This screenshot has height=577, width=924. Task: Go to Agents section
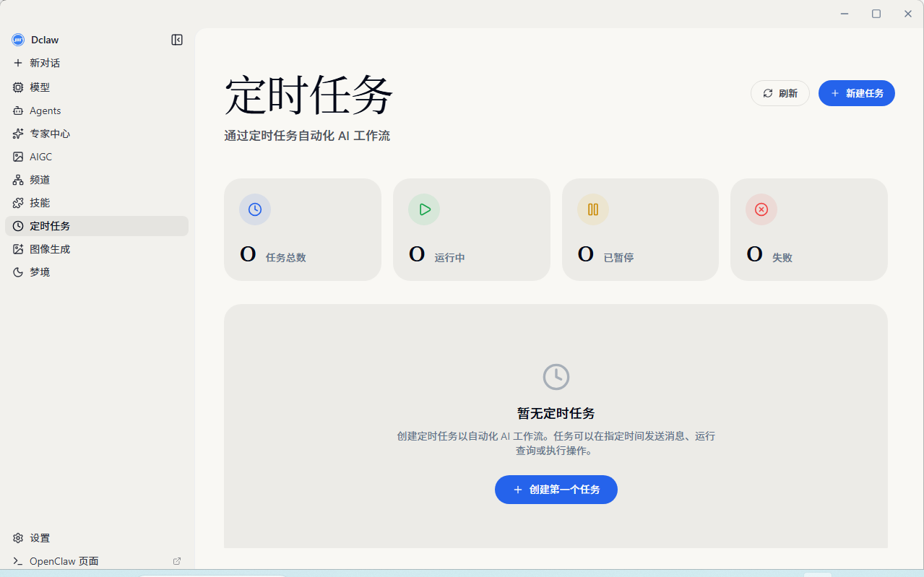pos(97,110)
